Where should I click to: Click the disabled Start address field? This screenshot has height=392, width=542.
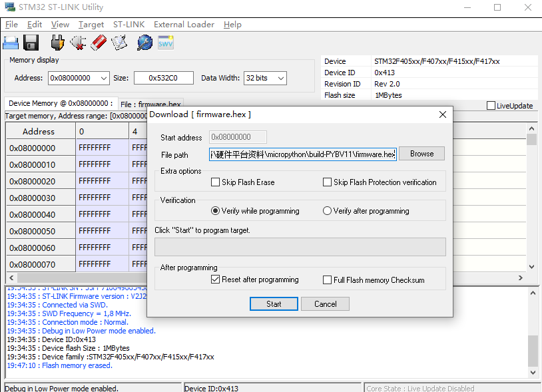[238, 137]
